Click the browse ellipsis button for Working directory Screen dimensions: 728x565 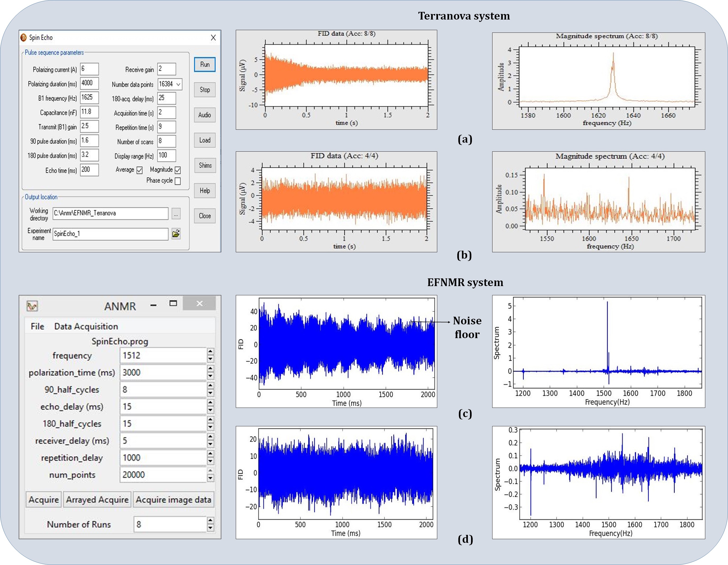[176, 214]
